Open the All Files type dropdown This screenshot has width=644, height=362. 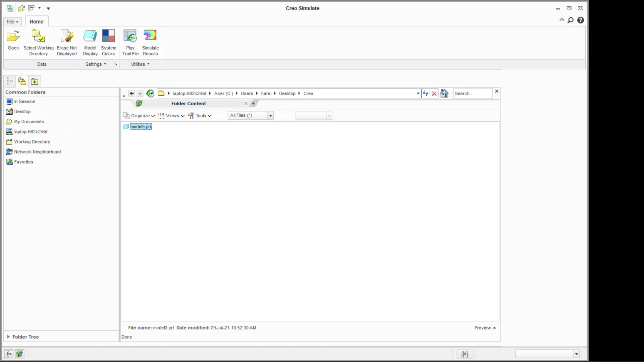[270, 116]
